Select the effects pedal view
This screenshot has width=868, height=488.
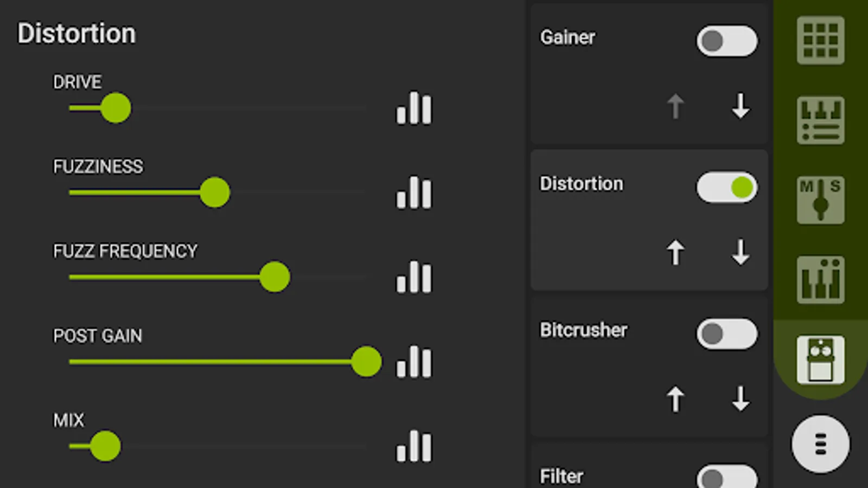pyautogui.click(x=820, y=359)
